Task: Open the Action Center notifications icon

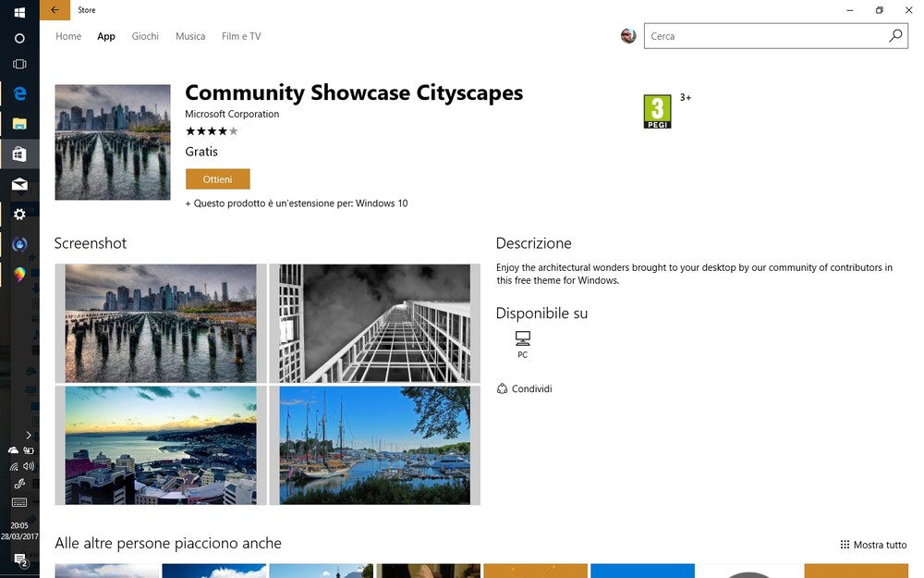Action: tap(20, 560)
